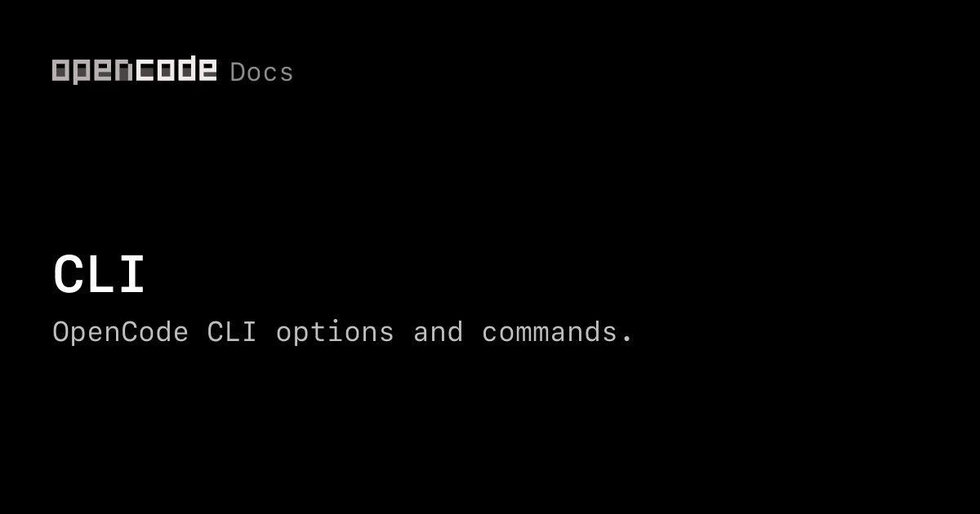Click the letter p in the logo
This screenshot has width=980, height=514.
(82, 73)
